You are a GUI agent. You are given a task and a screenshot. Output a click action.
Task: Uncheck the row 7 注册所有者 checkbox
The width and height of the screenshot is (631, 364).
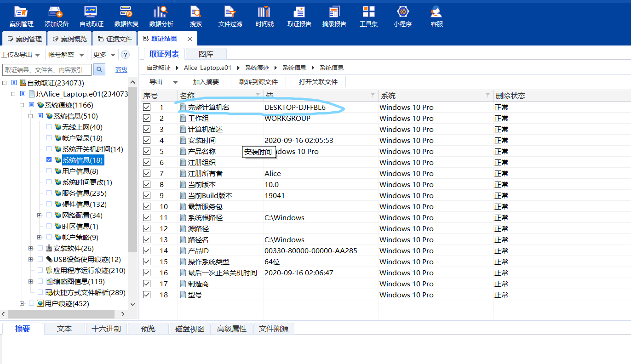147,173
